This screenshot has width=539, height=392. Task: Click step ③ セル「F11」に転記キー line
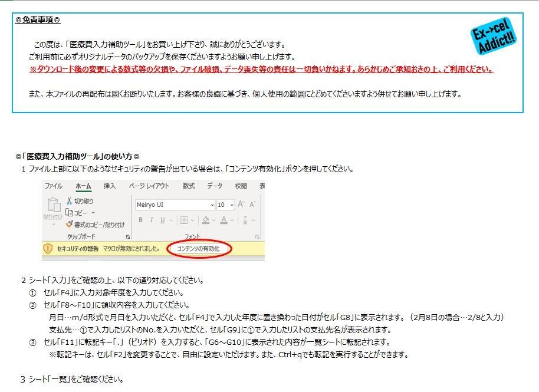pos(210,342)
